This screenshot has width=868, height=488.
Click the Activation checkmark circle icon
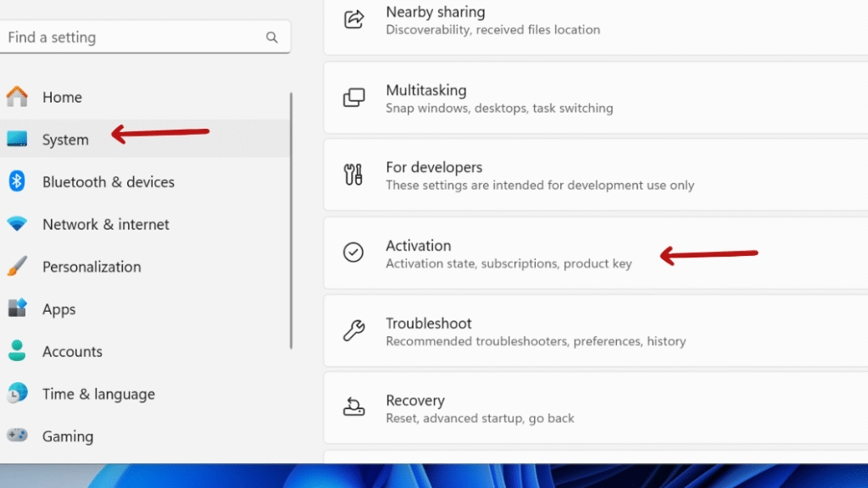(x=353, y=252)
